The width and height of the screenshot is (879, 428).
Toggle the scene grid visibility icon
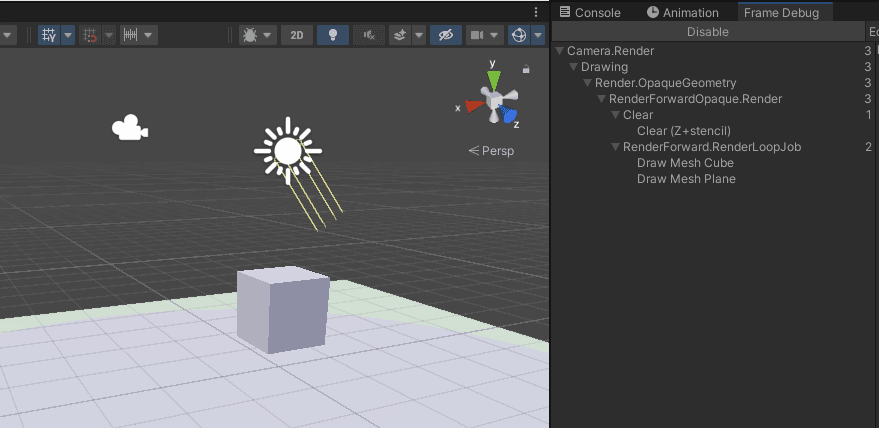49,35
